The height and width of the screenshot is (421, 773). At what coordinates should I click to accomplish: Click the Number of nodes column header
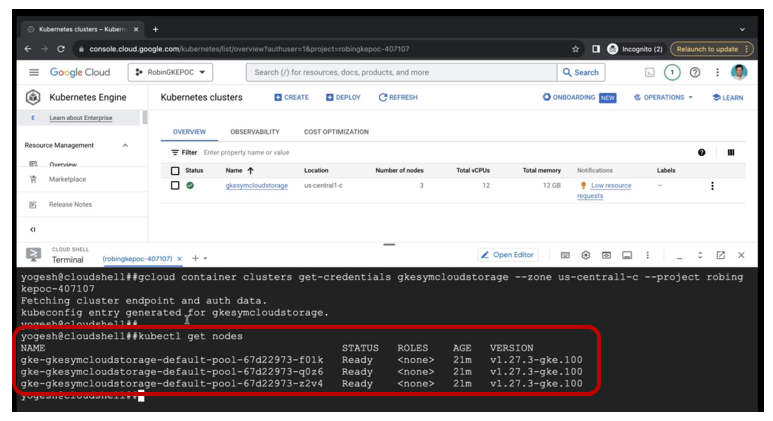399,171
